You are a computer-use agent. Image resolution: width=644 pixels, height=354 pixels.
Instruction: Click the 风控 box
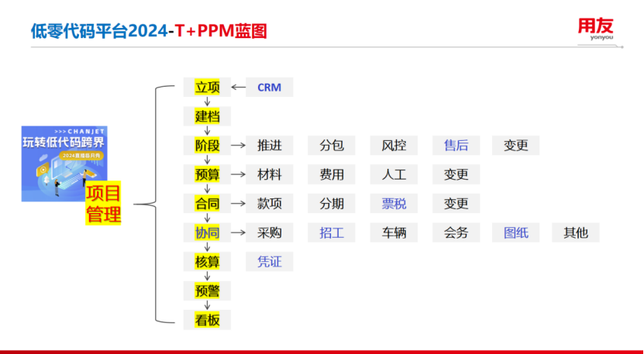[394, 146]
